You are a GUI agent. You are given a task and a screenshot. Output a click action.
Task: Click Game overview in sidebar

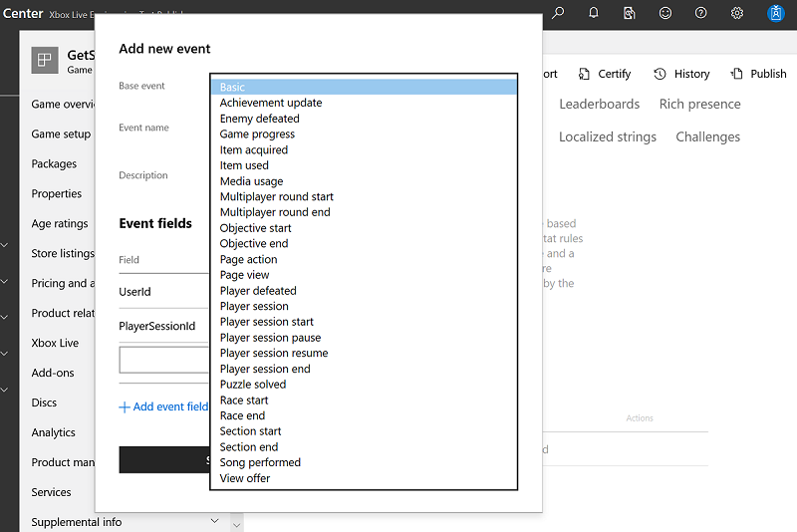(x=63, y=105)
